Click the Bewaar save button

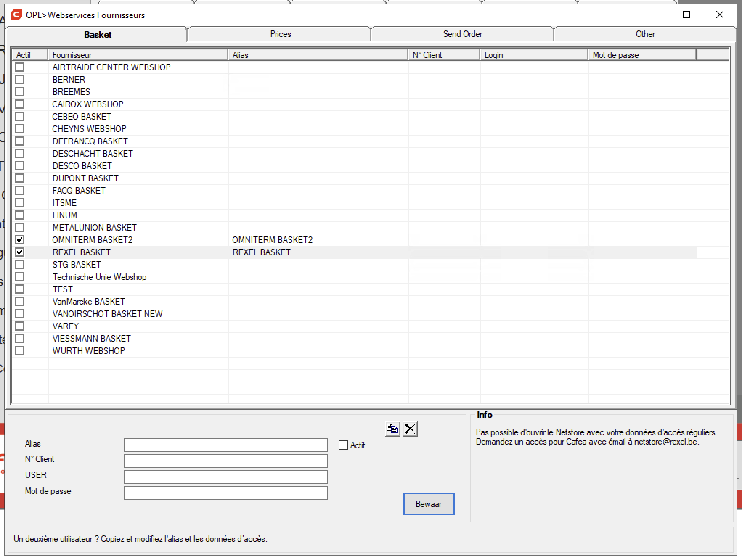(429, 504)
